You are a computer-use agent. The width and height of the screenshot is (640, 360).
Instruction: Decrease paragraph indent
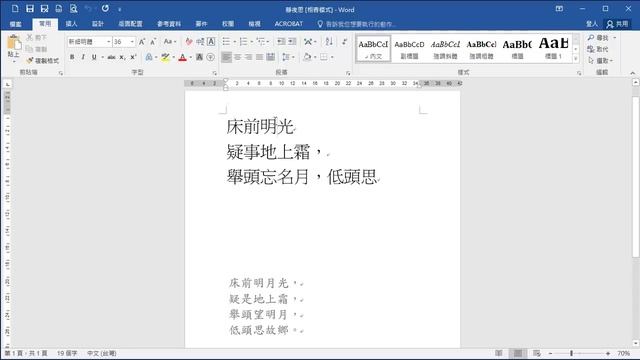click(x=281, y=42)
